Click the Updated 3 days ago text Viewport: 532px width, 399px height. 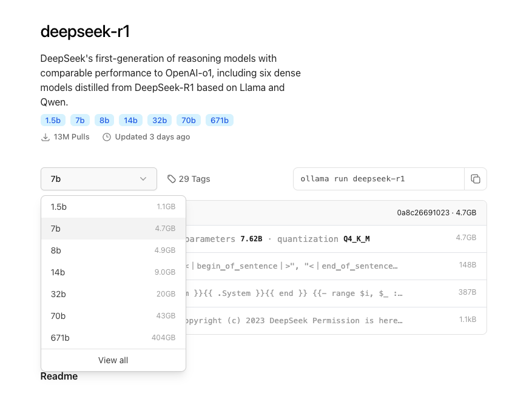(152, 137)
